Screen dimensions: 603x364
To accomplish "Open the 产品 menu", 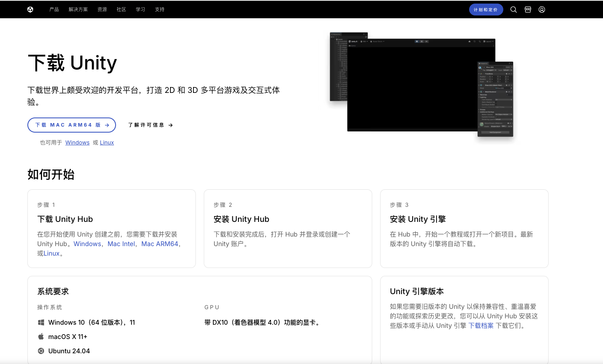I will 54,10.
